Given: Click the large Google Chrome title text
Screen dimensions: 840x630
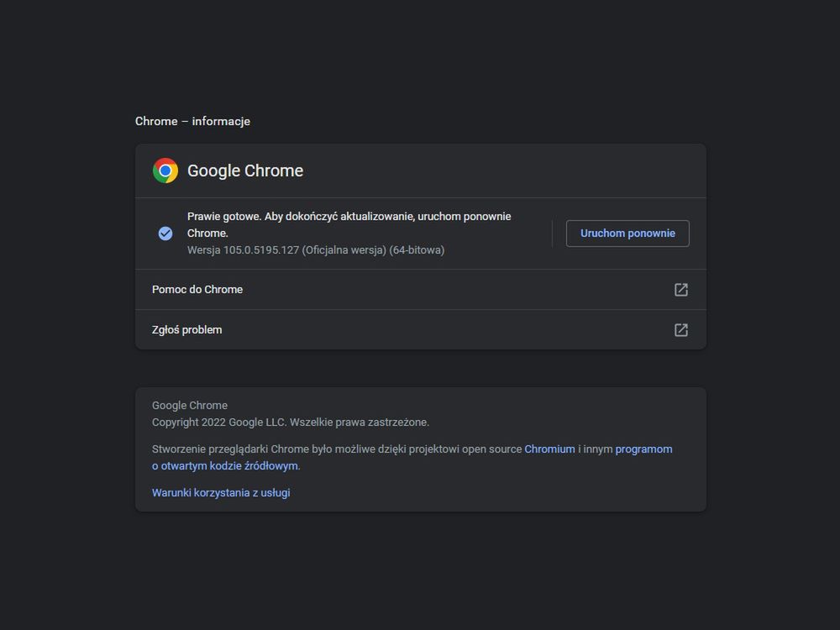Looking at the screenshot, I should coord(245,171).
